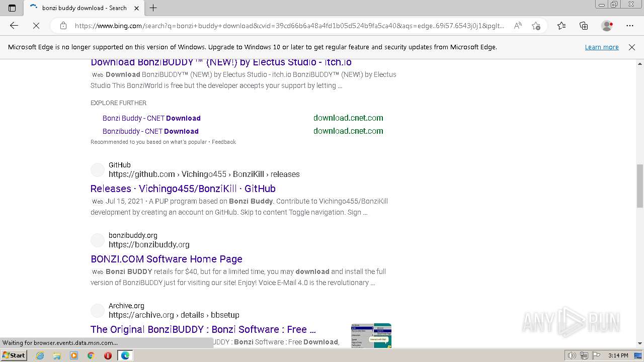Open the Favorites list
Viewport: 644px width, 362px height.
coord(561,26)
